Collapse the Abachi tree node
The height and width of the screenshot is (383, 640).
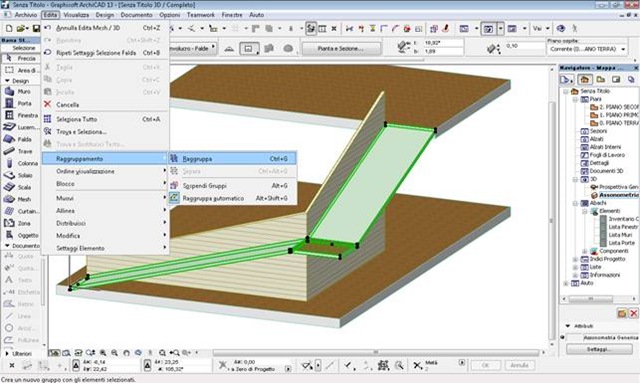[576, 203]
